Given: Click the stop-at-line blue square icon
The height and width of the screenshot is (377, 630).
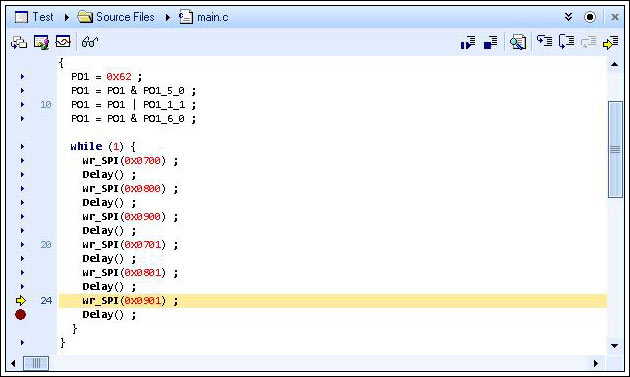Looking at the screenshot, I should (491, 42).
